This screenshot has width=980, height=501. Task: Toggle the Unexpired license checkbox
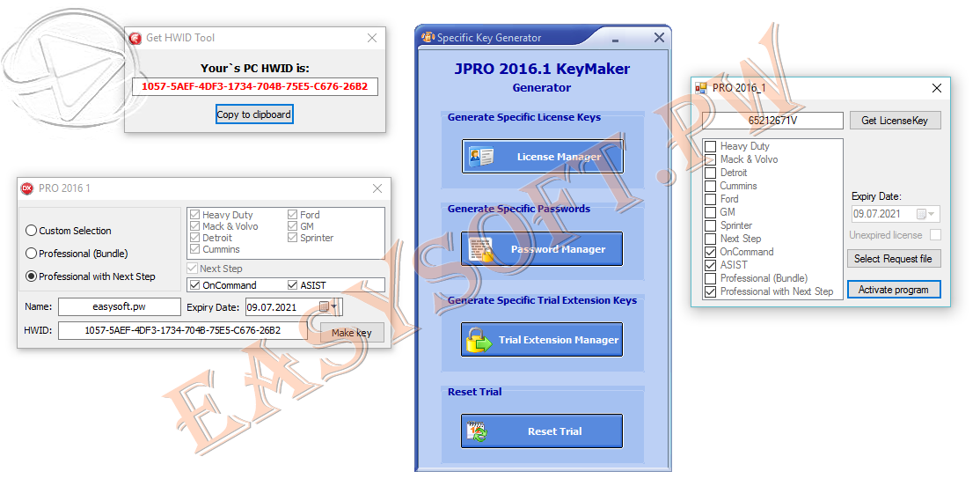[935, 235]
